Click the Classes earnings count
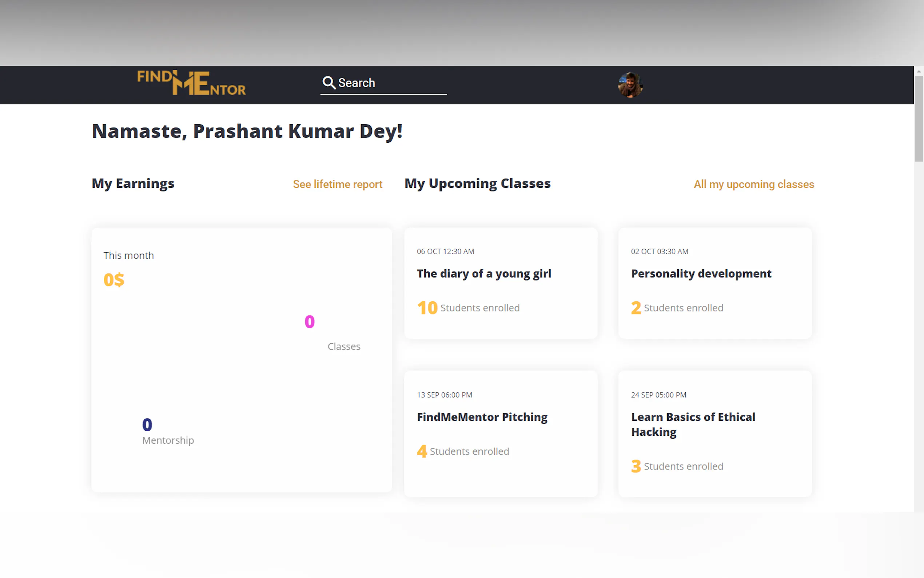Image resolution: width=924 pixels, height=578 pixels. (310, 322)
